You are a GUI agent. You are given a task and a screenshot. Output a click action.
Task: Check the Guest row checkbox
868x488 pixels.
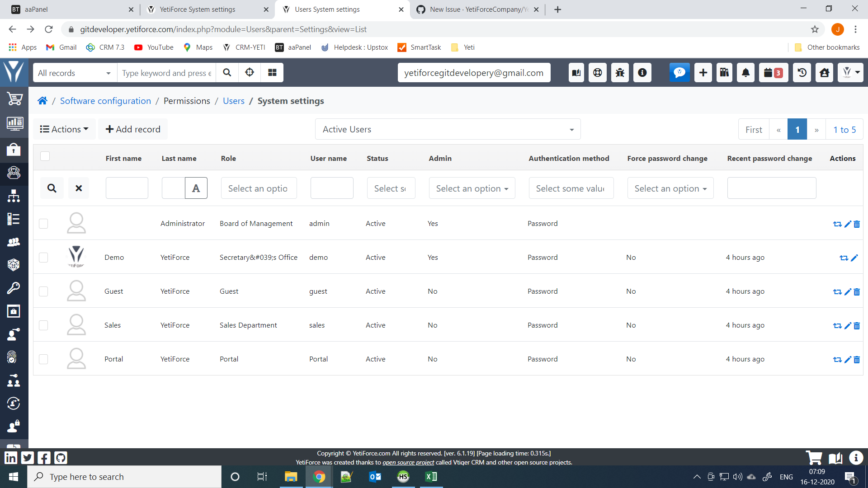pos(43,291)
